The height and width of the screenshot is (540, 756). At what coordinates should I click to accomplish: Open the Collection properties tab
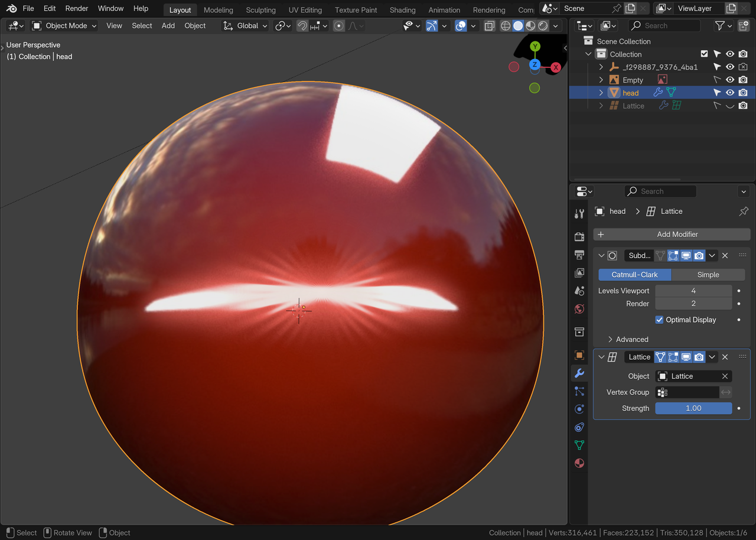pos(579,332)
